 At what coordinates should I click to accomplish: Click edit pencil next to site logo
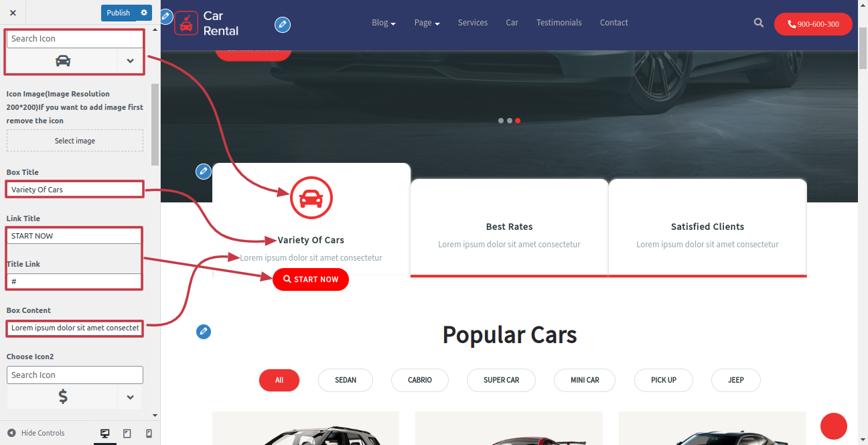[x=165, y=16]
